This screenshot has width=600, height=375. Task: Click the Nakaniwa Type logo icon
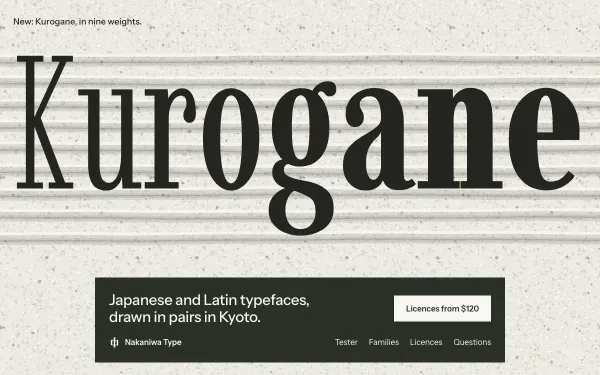click(x=114, y=342)
